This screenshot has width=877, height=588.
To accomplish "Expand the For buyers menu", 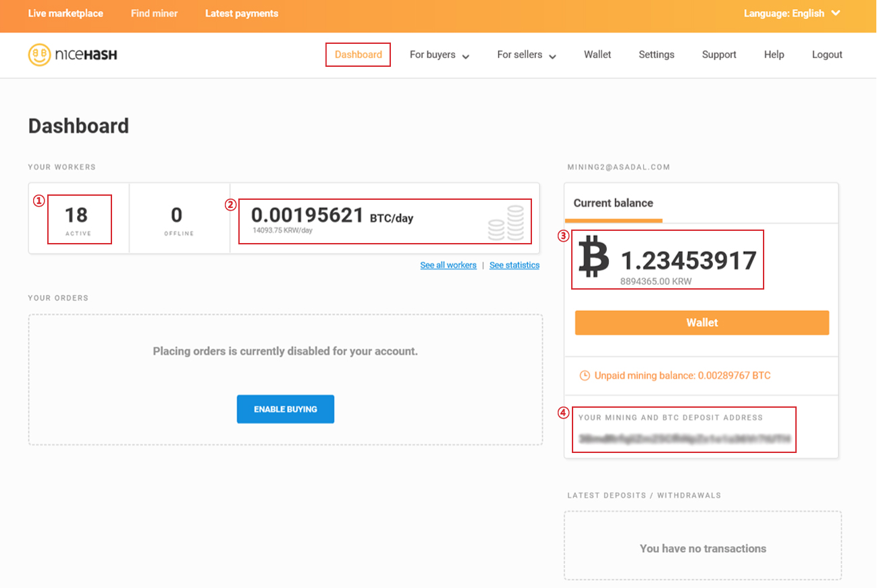I will coord(440,55).
